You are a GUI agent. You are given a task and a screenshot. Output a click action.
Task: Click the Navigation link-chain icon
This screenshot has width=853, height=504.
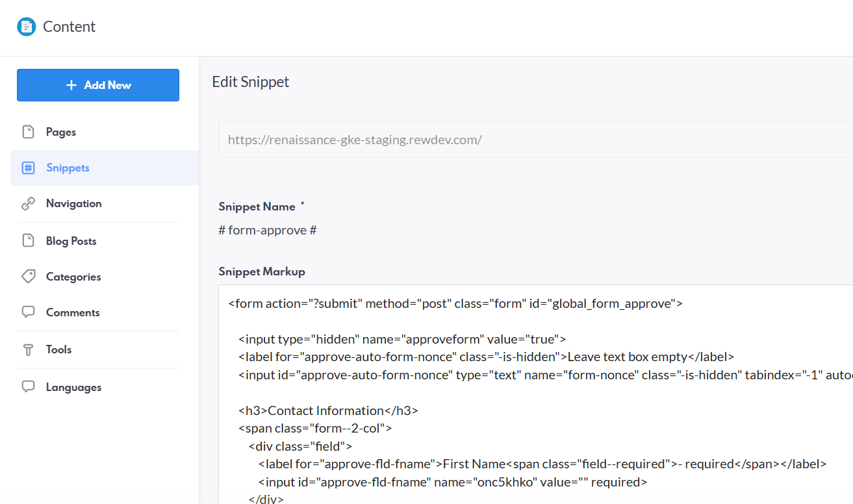[28, 203]
